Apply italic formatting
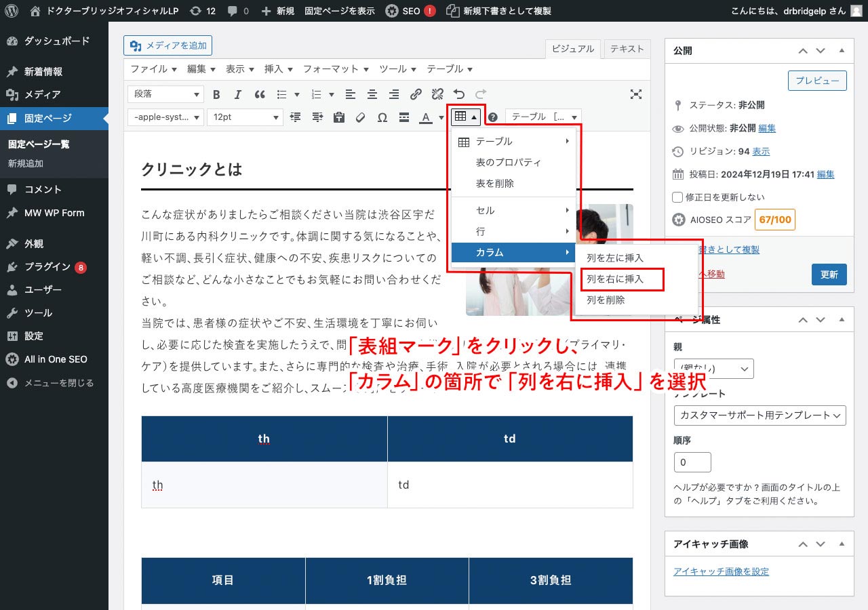868x610 pixels. pyautogui.click(x=238, y=95)
